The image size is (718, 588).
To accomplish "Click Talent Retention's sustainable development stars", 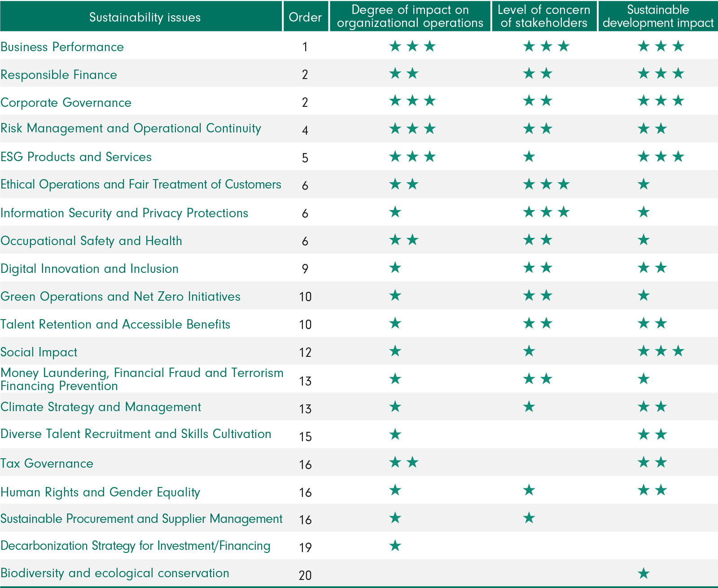I will click(x=652, y=323).
